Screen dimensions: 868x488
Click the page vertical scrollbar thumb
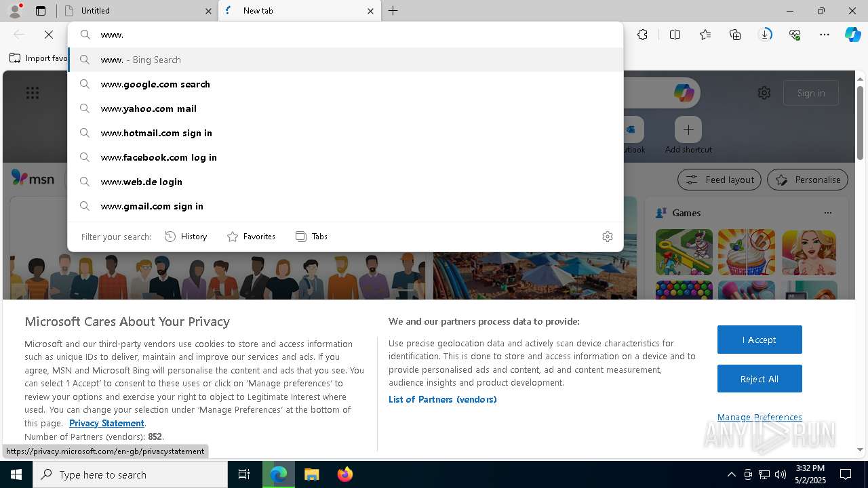(x=860, y=122)
